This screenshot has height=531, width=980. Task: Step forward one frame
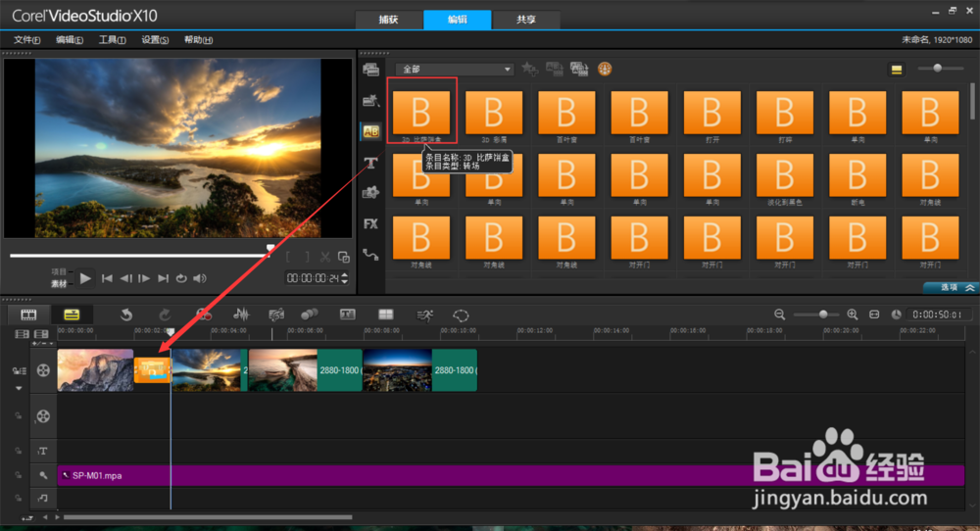(144, 278)
